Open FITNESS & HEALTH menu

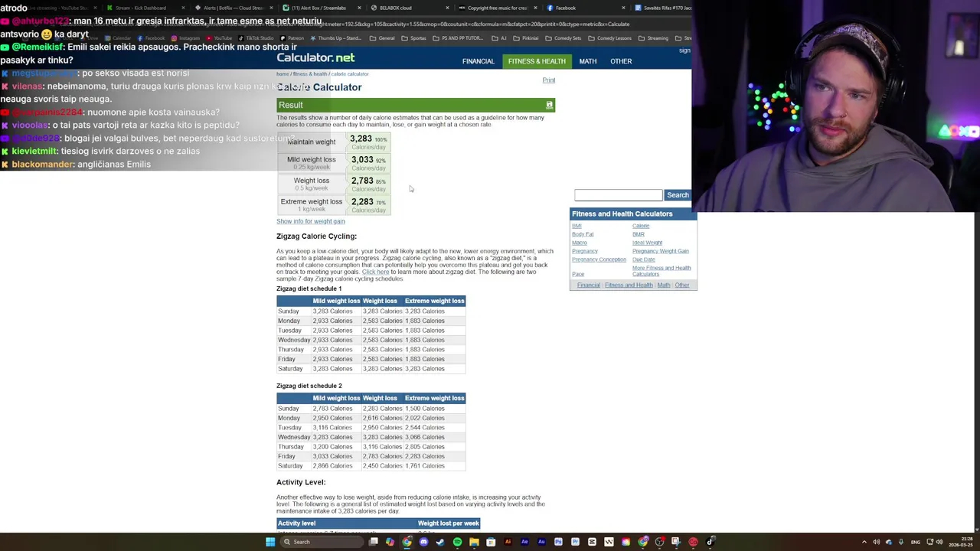(537, 61)
